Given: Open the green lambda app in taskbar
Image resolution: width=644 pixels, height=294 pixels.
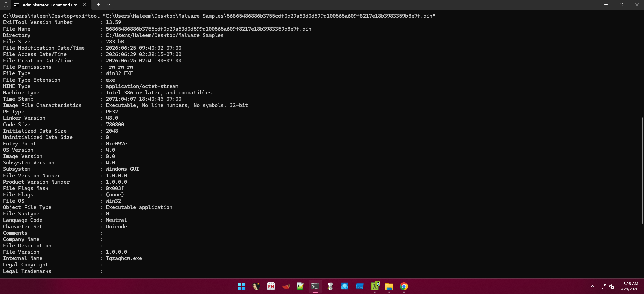Looking at the screenshot, I should pos(375,286).
